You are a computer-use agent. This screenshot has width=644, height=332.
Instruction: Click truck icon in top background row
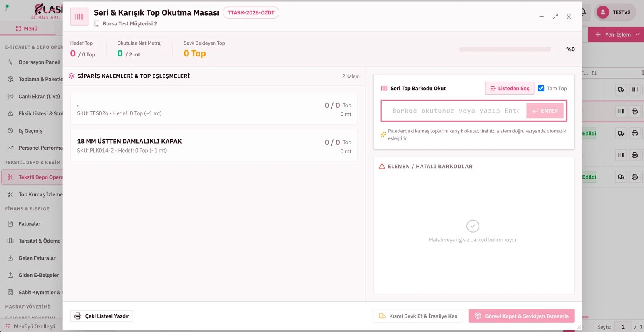[x=621, y=89]
